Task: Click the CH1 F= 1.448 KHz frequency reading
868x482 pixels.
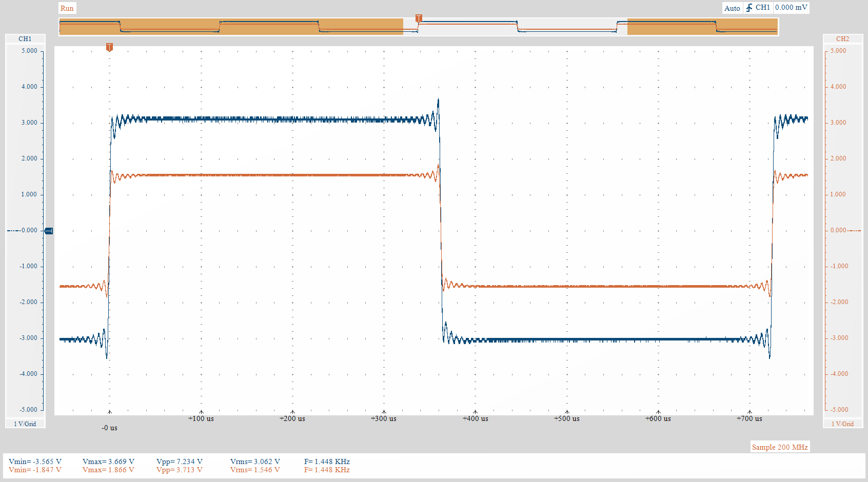Action: [x=327, y=461]
